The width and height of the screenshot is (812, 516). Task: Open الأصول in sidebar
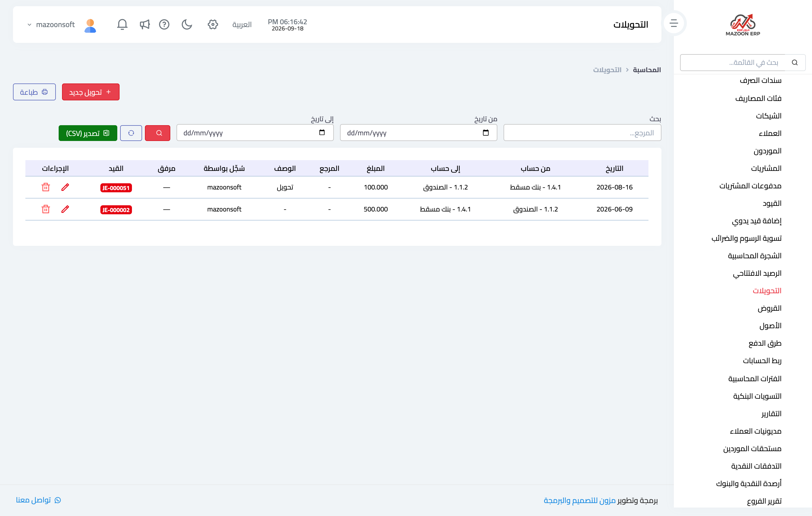coord(770,326)
